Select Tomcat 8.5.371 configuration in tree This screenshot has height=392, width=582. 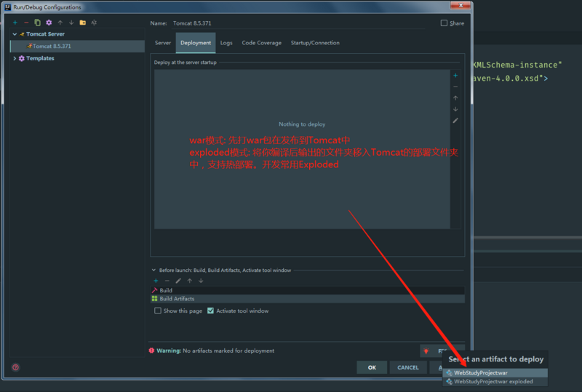pyautogui.click(x=78, y=46)
